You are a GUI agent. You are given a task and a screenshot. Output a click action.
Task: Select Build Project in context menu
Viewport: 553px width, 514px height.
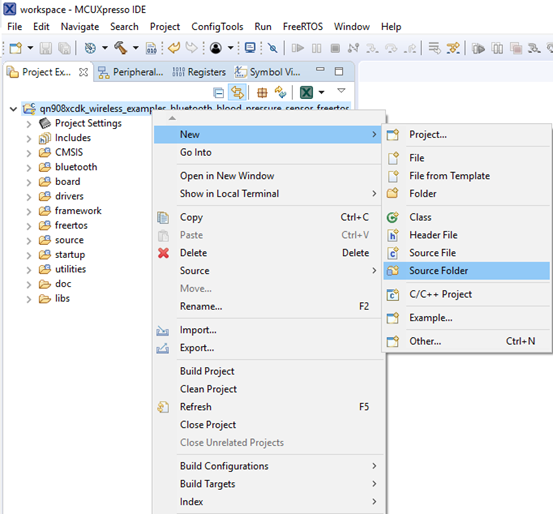coord(268,371)
